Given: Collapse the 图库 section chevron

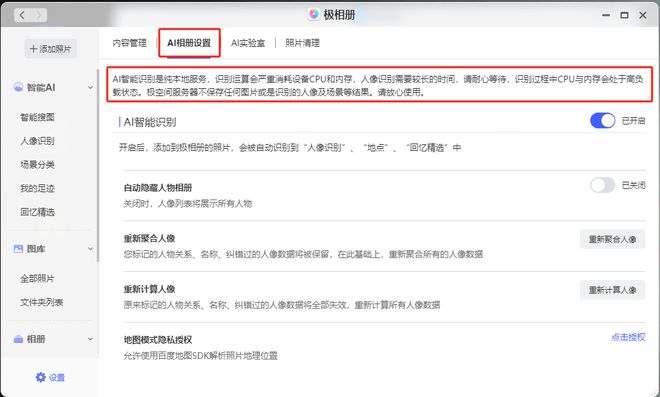Looking at the screenshot, I should (90, 249).
